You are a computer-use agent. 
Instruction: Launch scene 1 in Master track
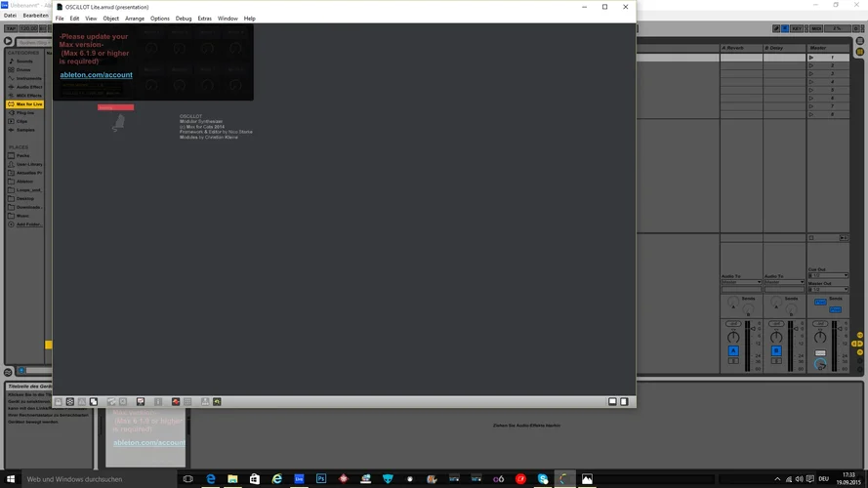click(811, 58)
